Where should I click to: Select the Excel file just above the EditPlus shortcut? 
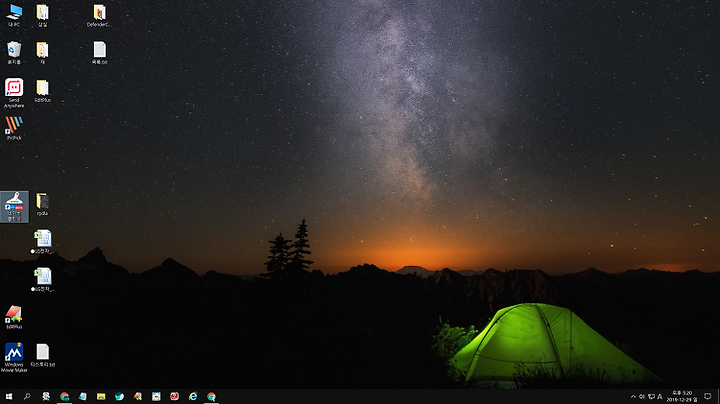(x=43, y=280)
